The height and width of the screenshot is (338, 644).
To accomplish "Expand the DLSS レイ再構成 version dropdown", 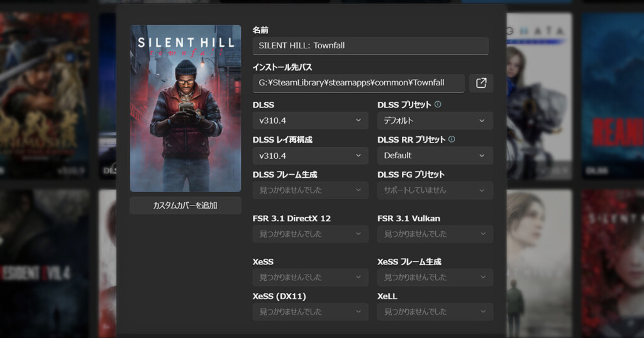I will coord(311,156).
